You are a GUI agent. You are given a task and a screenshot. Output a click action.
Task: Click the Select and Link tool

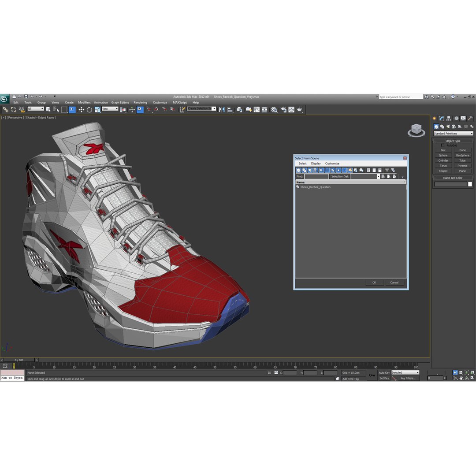pos(5,110)
